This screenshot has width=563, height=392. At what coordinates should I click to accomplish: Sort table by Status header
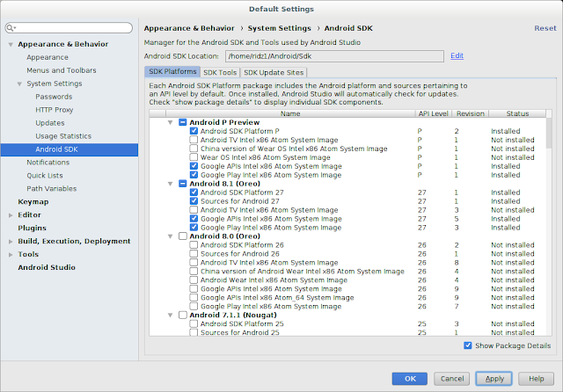click(517, 113)
